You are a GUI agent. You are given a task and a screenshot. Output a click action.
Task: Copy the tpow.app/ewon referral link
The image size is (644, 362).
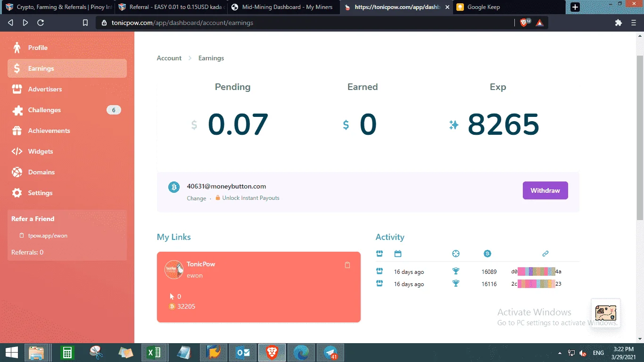43,235
